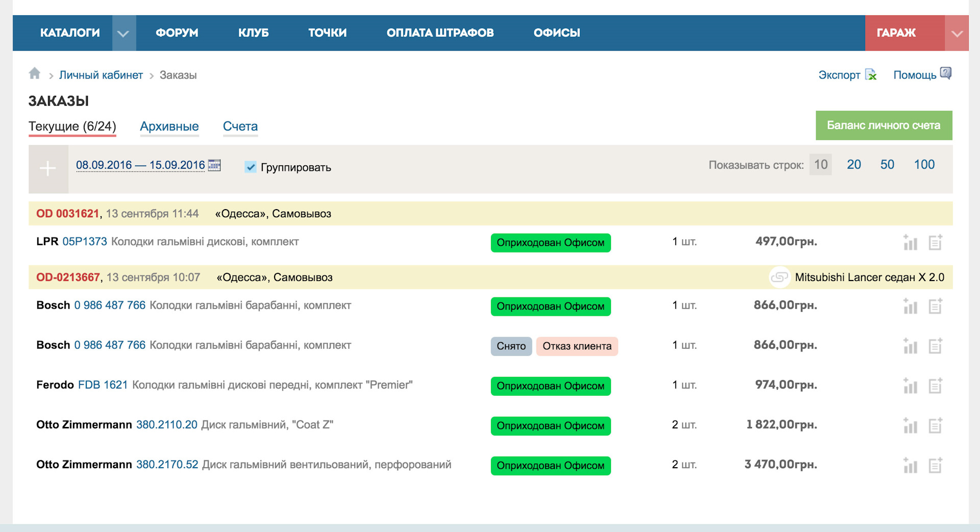Click the Помощь link
Screen dimensions: 980x532
coord(915,75)
